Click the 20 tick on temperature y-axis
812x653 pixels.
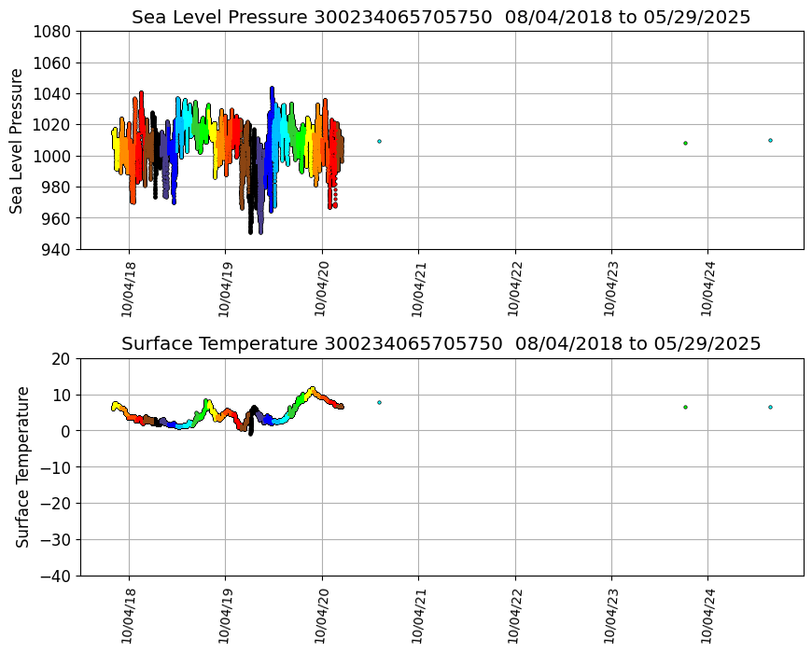62,358
